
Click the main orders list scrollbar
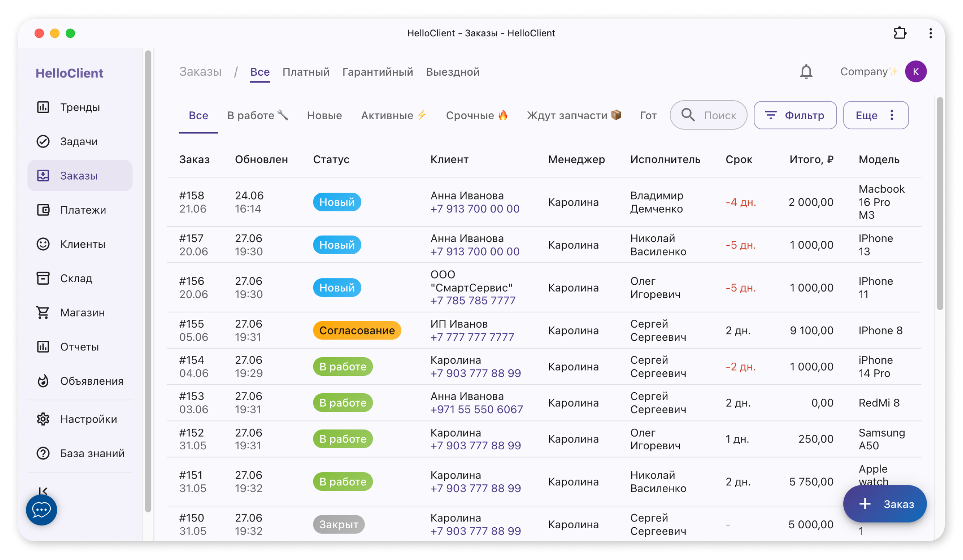coord(940,203)
